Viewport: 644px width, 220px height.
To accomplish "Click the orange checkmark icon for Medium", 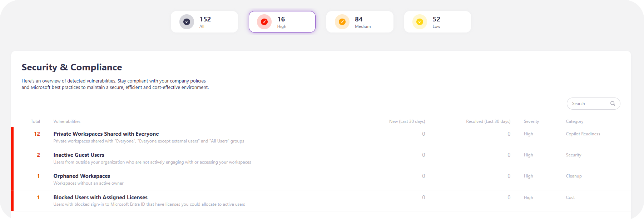I will [x=342, y=22].
